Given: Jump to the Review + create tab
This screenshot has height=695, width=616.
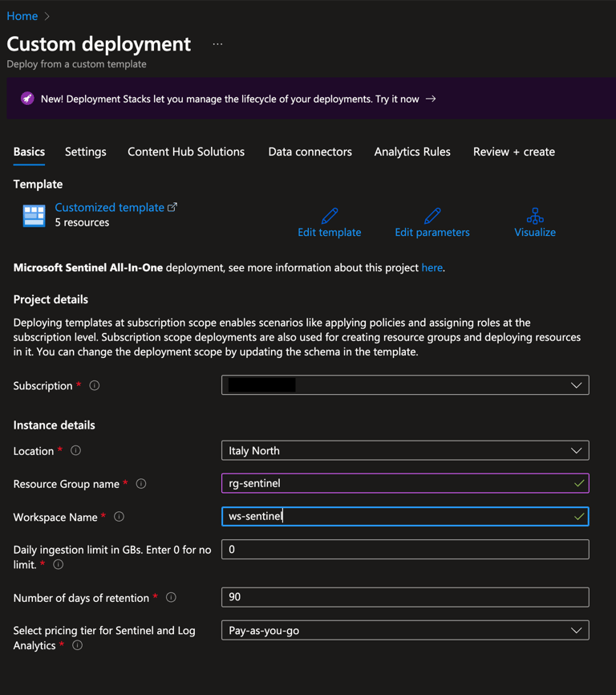Looking at the screenshot, I should 513,152.
